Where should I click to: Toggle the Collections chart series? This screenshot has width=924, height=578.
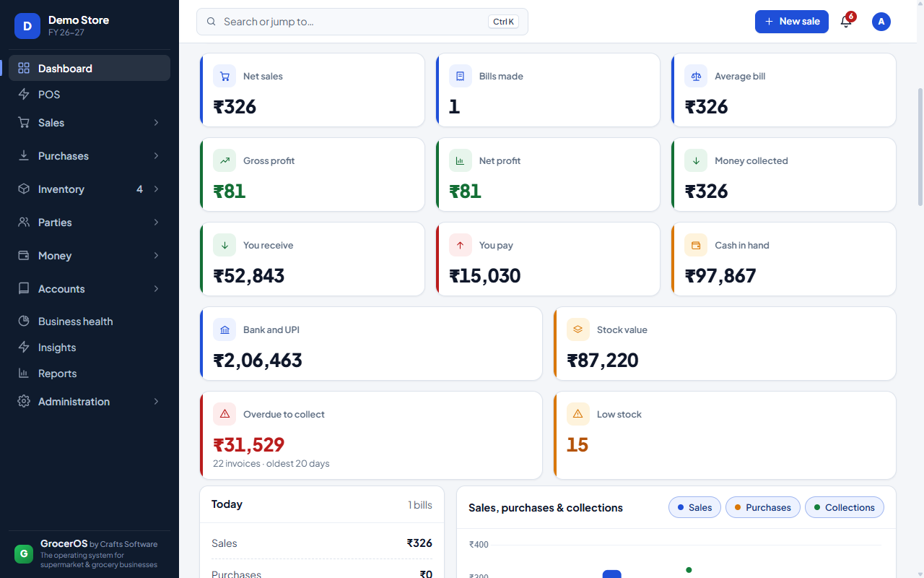pyautogui.click(x=845, y=507)
